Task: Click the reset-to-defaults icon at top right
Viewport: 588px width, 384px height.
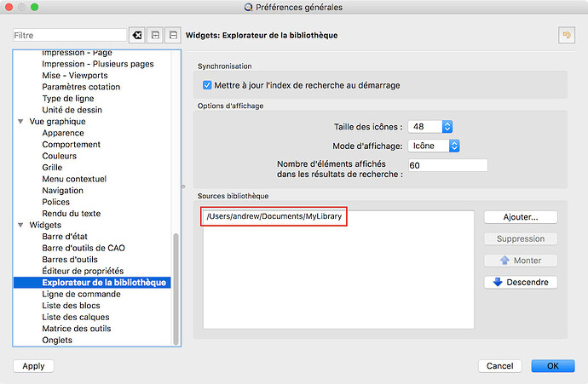Action: coord(565,35)
